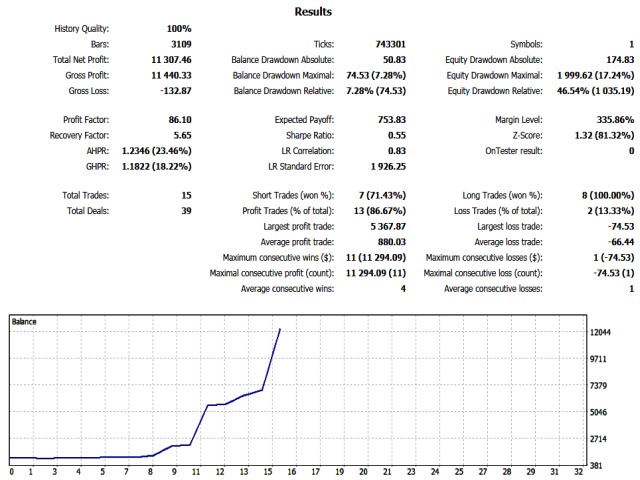Select trade number 20 on chart axis
The width and height of the screenshot is (640, 480).
pos(363,472)
